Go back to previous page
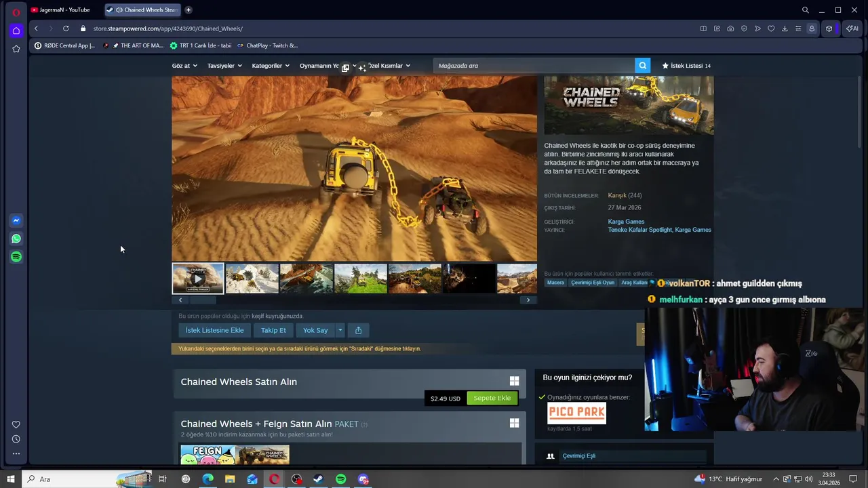Viewport: 868px width, 488px height. point(36,28)
